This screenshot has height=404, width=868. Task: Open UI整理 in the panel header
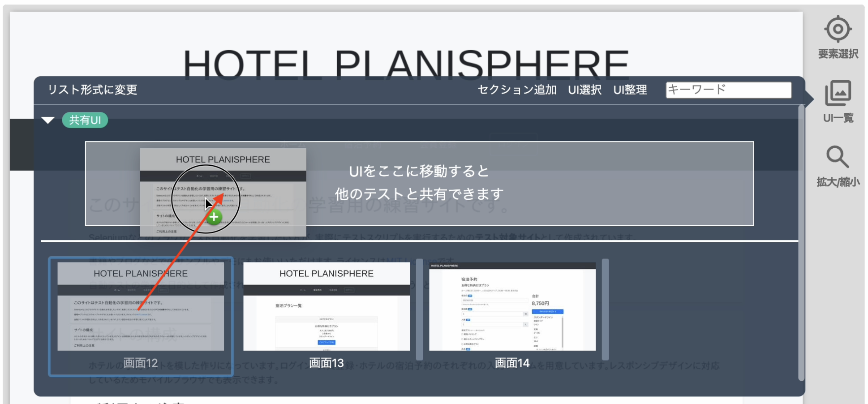coord(630,90)
